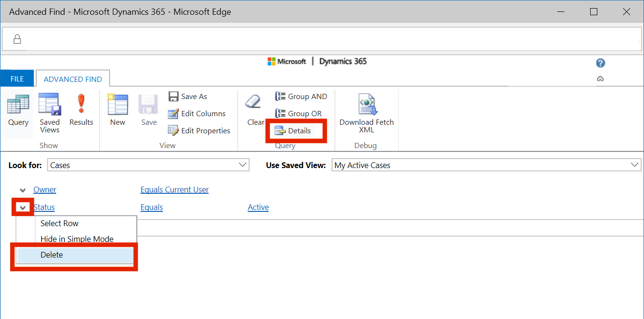This screenshot has width=644, height=319.
Task: Click the browser address bar
Action: 322,39
